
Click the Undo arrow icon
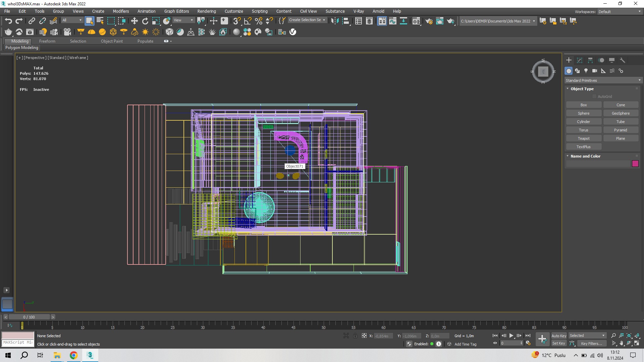pyautogui.click(x=8, y=21)
